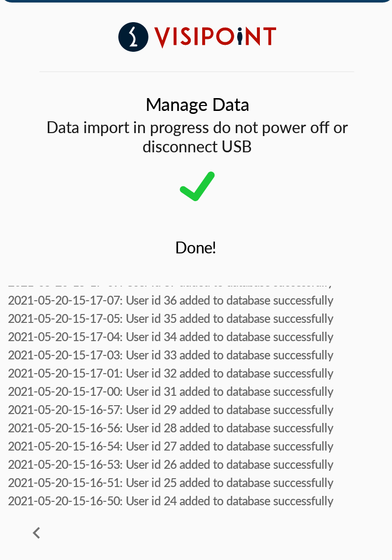Click the VISIPOINT brand text
The width and height of the screenshot is (392, 560).
tap(215, 37)
